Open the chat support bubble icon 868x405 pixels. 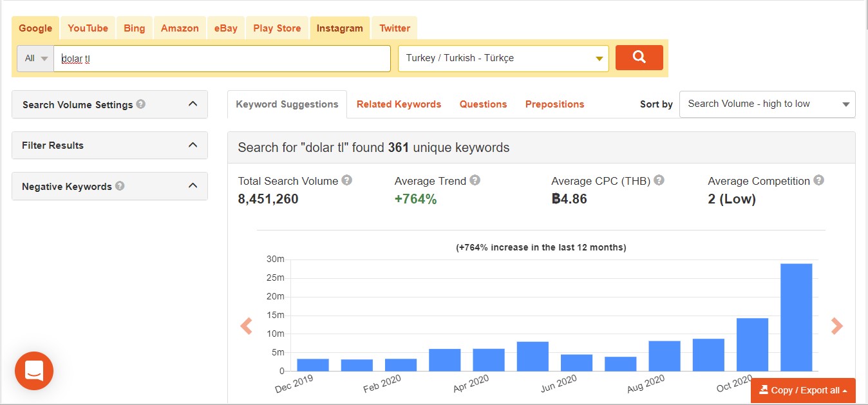(x=34, y=371)
